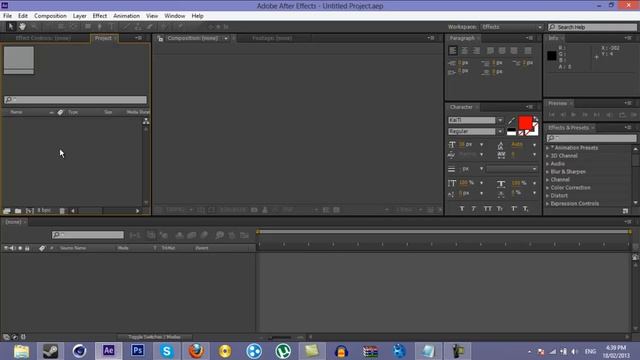Delete selected project items with trash icon
Screen dimensions: 640x360
pyautogui.click(x=62, y=211)
